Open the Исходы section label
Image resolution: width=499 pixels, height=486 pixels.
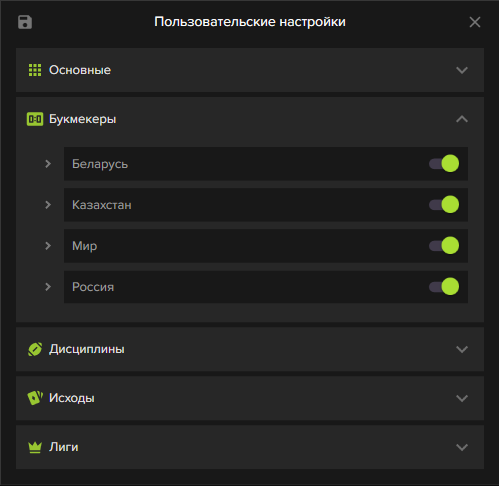click(x=72, y=398)
